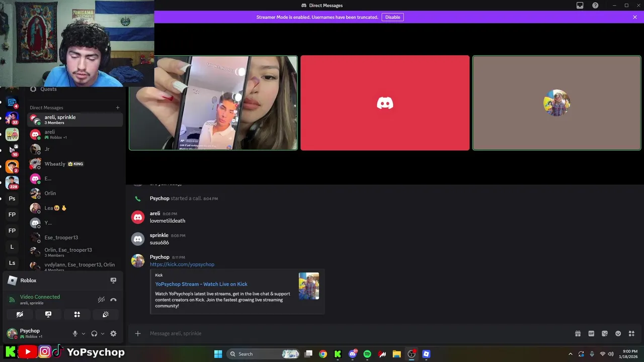
Task: Click sender name sprinkle in chat
Action: pos(159,235)
